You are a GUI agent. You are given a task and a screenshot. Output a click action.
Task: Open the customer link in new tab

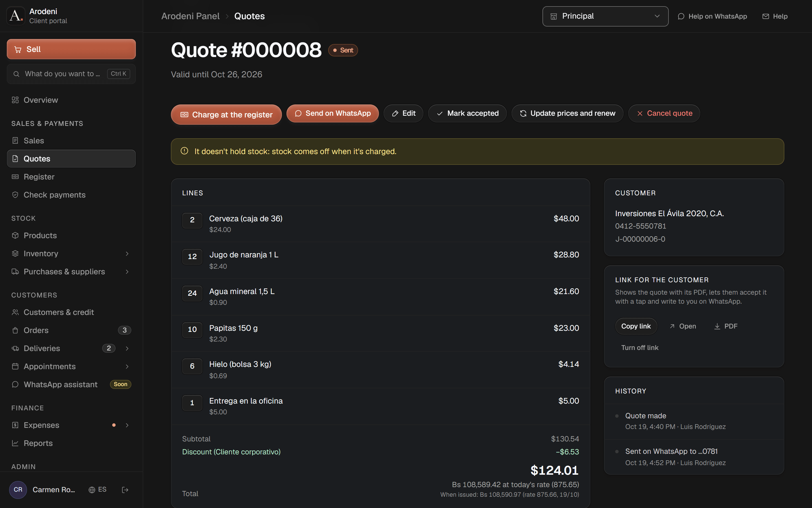click(x=683, y=326)
